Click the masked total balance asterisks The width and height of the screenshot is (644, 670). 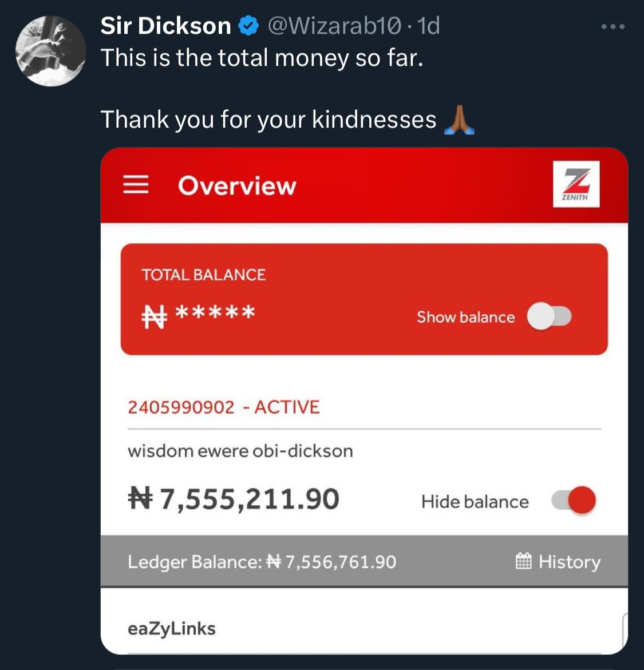[215, 313]
